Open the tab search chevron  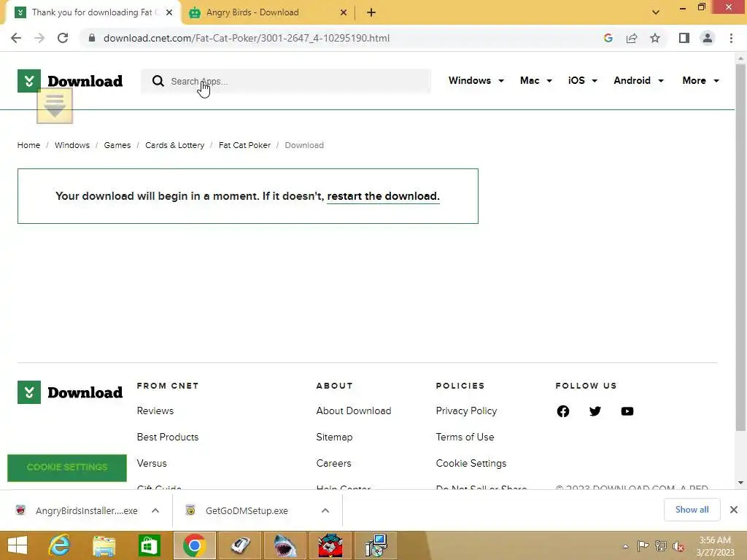point(656,12)
